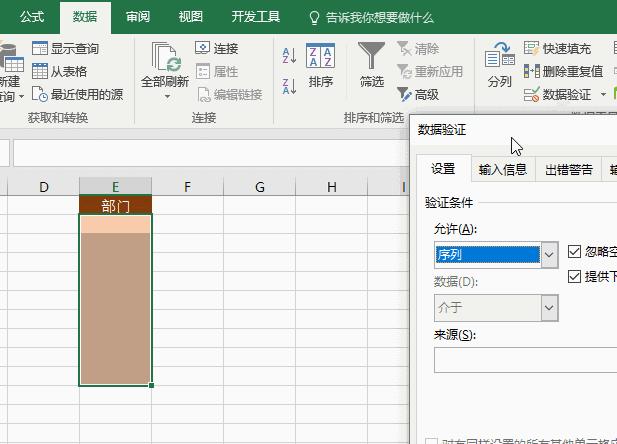
Task: Open Recent Sources (最近使用的源)
Action: pyautogui.click(x=78, y=94)
